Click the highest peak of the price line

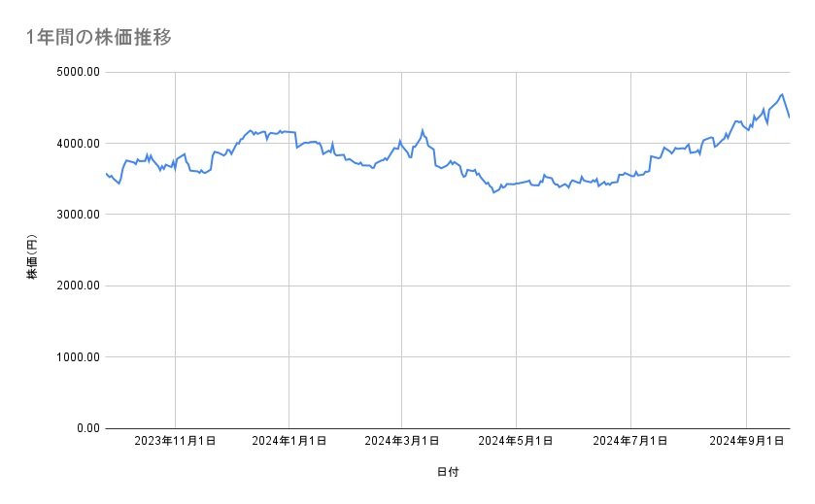click(782, 94)
